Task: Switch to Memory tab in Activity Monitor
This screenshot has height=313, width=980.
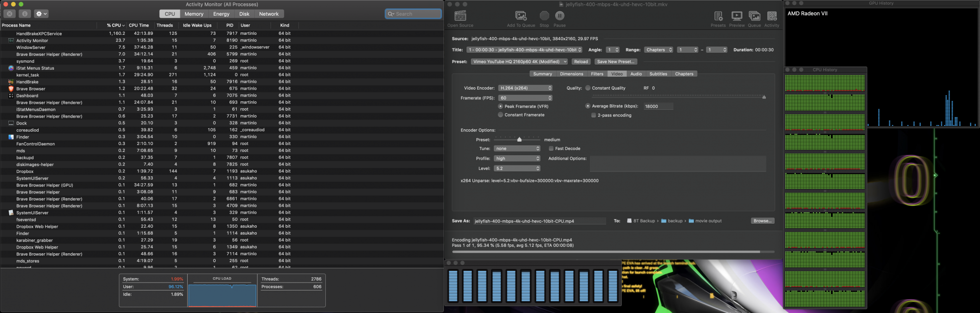Action: pos(194,14)
